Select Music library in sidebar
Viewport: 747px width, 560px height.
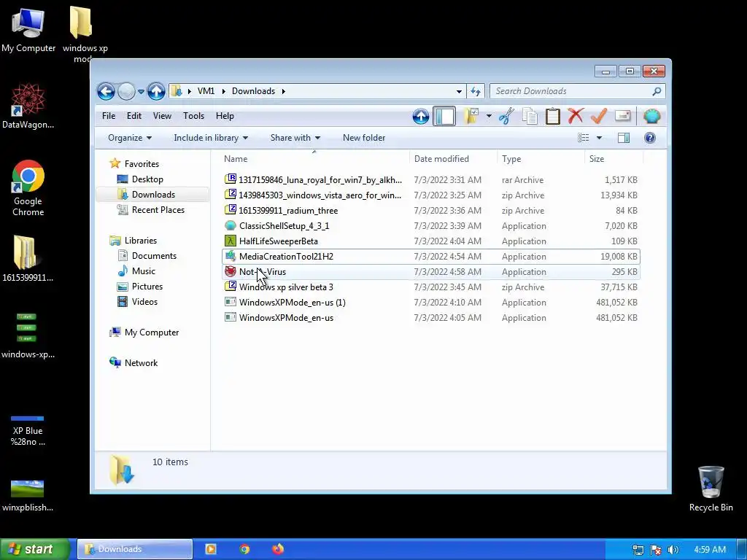(x=144, y=271)
